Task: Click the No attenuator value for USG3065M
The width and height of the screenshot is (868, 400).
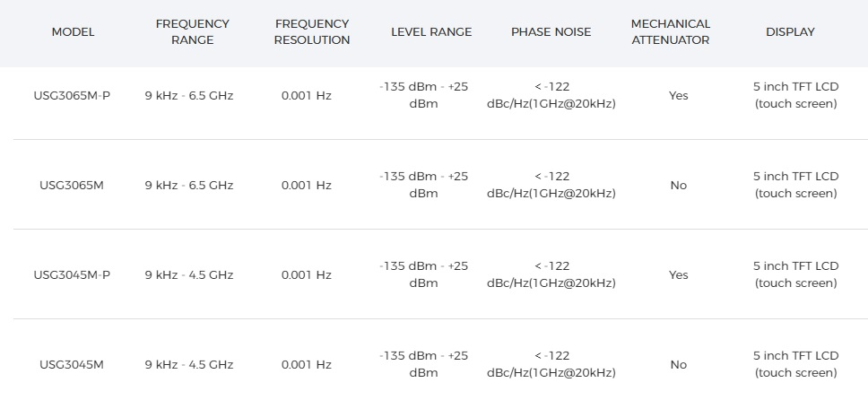Action: [x=678, y=185]
